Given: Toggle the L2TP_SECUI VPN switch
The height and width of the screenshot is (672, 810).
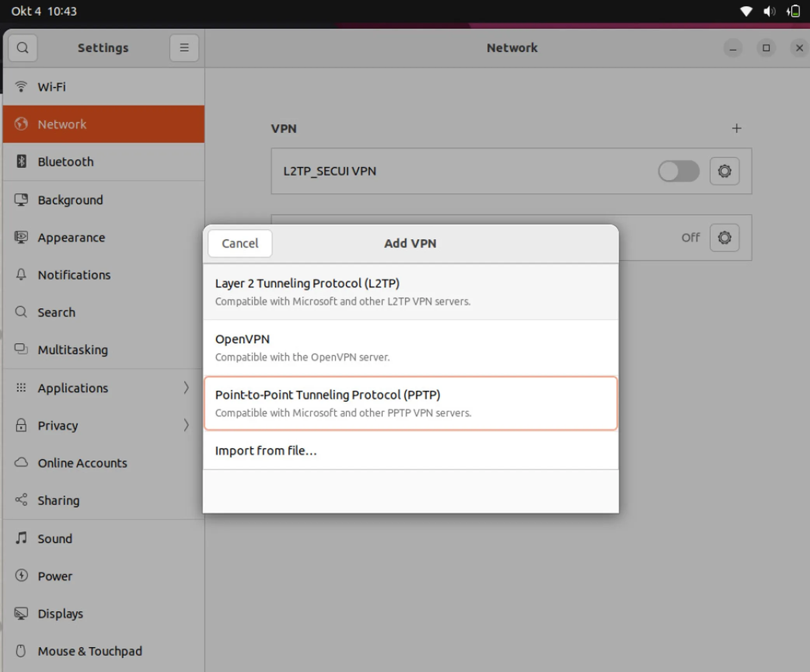Looking at the screenshot, I should [x=679, y=171].
